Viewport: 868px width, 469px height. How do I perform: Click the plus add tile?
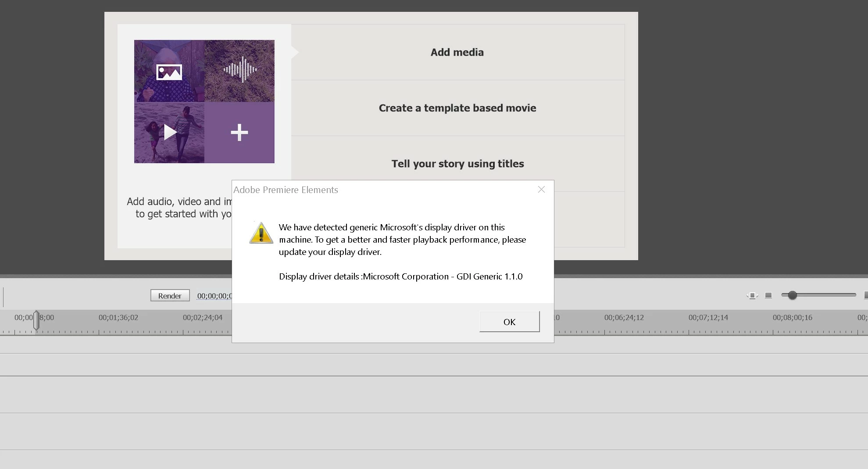[239, 132]
